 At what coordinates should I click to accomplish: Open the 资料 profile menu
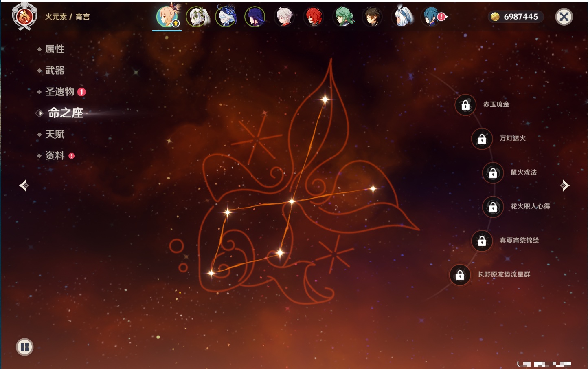55,155
